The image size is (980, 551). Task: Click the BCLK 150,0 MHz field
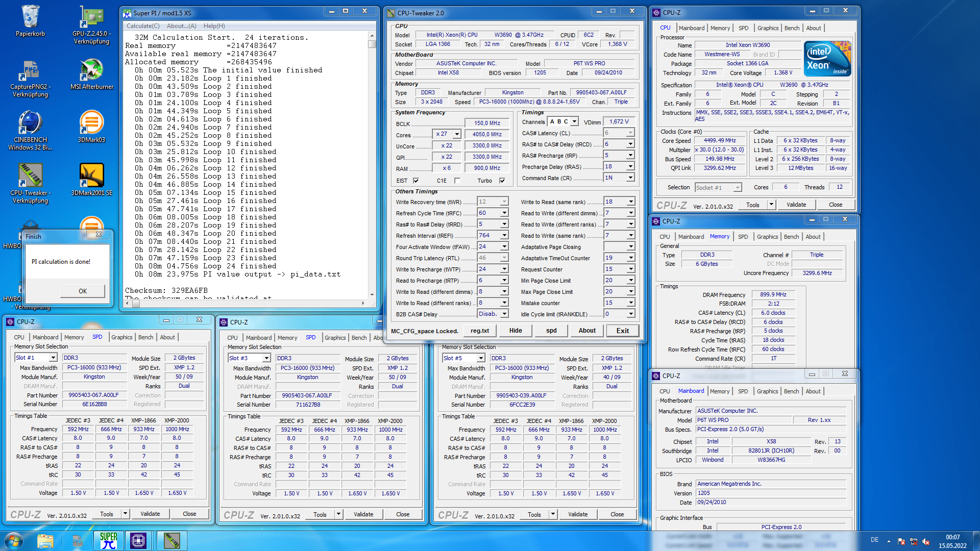(x=487, y=123)
